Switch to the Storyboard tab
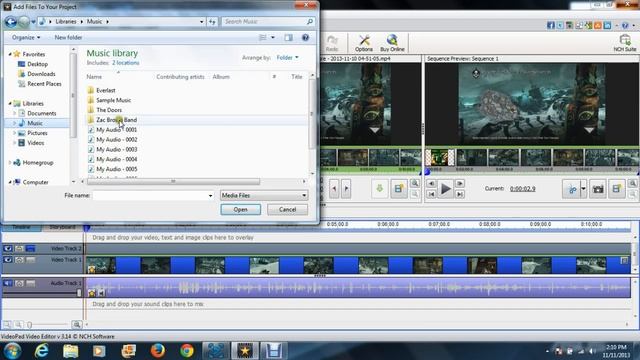640x360 pixels. coord(62,227)
